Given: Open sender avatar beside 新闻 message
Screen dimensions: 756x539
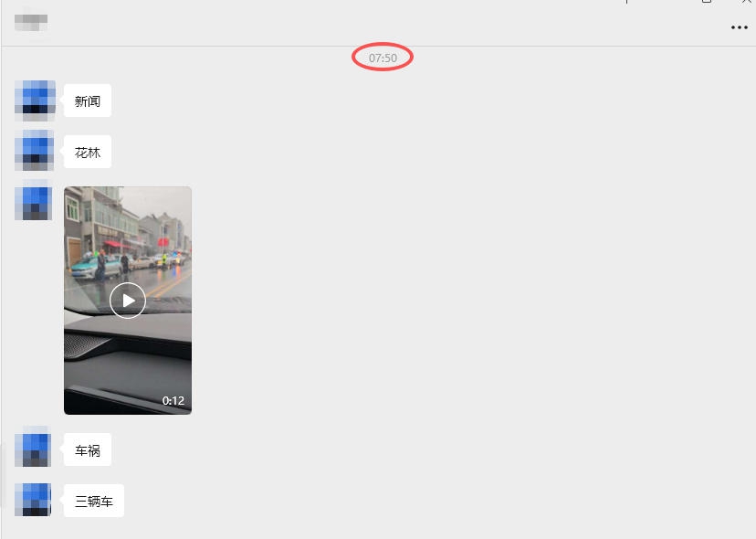Looking at the screenshot, I should tap(35, 100).
